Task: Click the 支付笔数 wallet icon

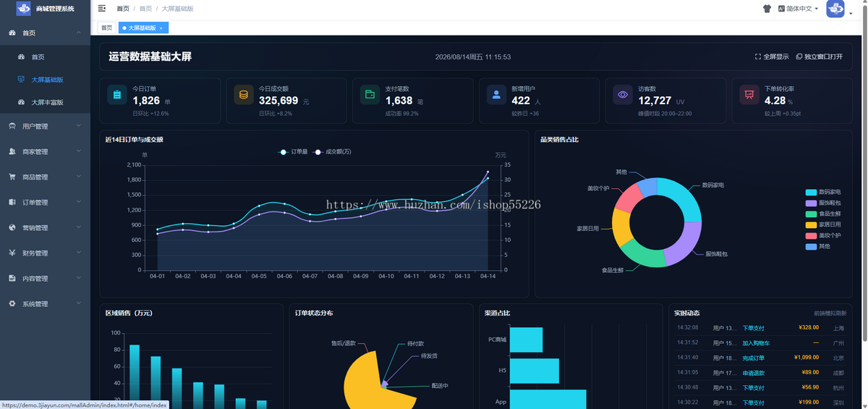Action: pos(370,95)
